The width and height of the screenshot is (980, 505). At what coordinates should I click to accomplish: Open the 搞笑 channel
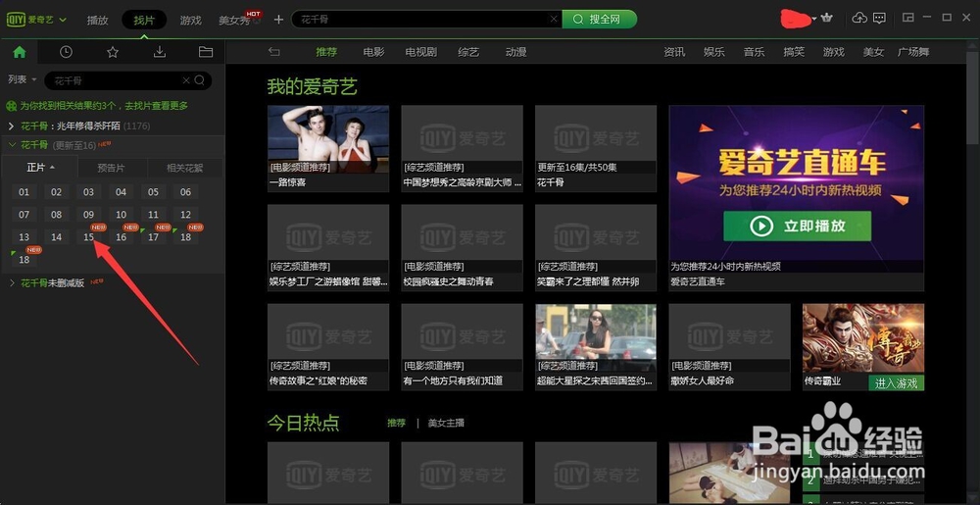pyautogui.click(x=794, y=52)
